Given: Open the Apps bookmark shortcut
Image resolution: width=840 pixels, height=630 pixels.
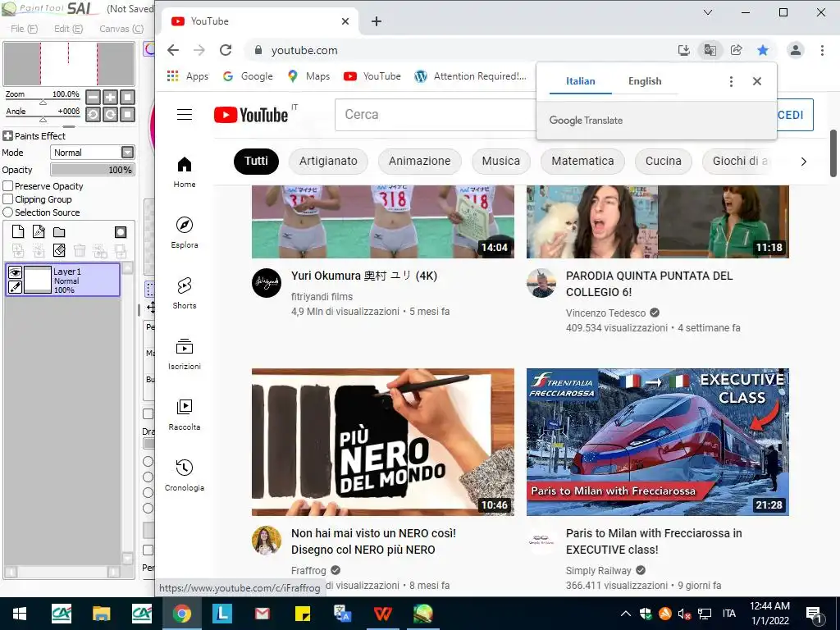Looking at the screenshot, I should pyautogui.click(x=188, y=76).
